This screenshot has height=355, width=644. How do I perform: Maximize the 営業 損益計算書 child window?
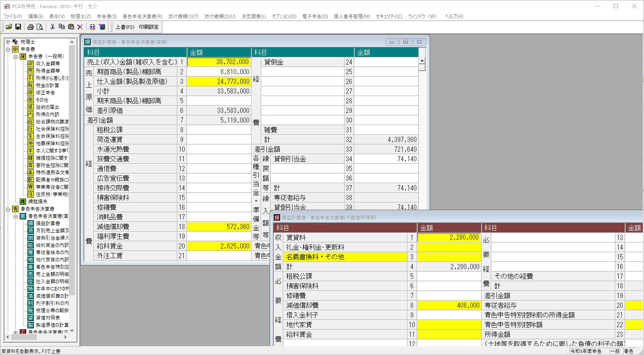click(x=405, y=42)
